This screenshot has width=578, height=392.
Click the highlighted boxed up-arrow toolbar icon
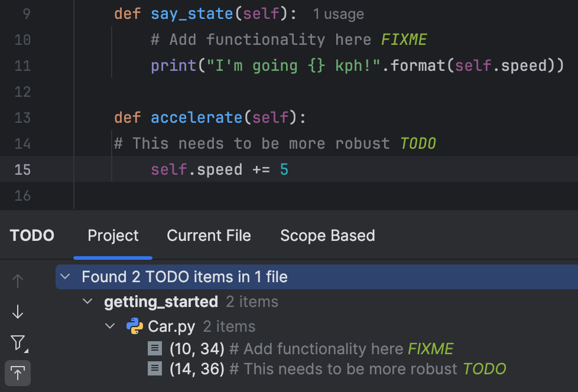point(18,373)
